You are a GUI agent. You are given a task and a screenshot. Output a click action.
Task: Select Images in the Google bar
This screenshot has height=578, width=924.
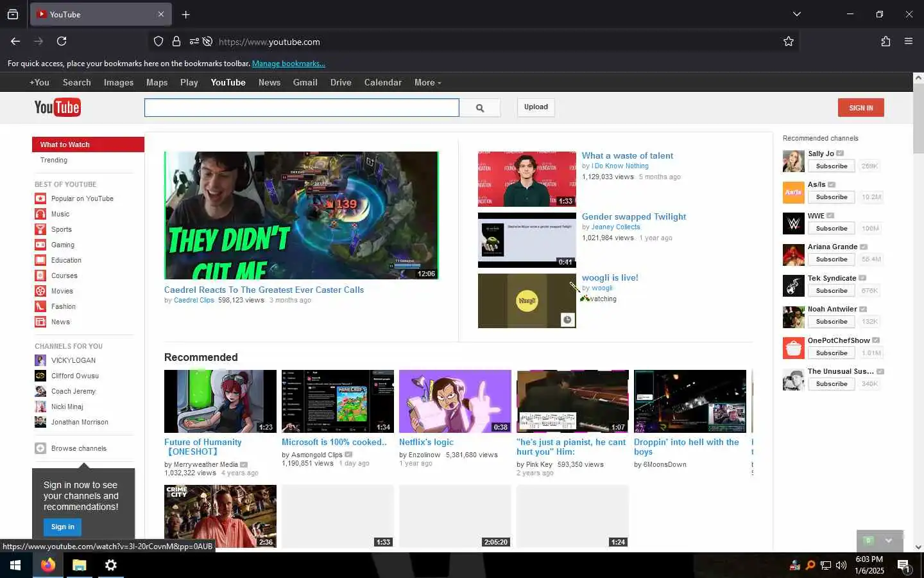[x=119, y=82]
